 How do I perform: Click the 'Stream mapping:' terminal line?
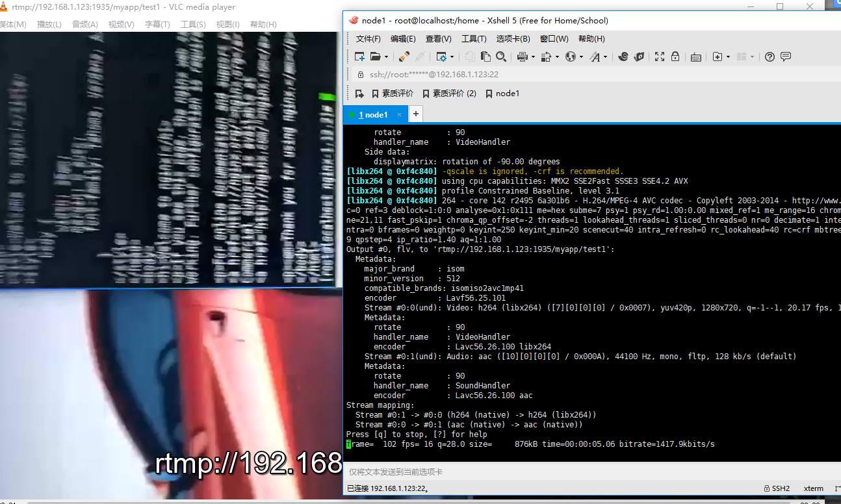coord(380,405)
